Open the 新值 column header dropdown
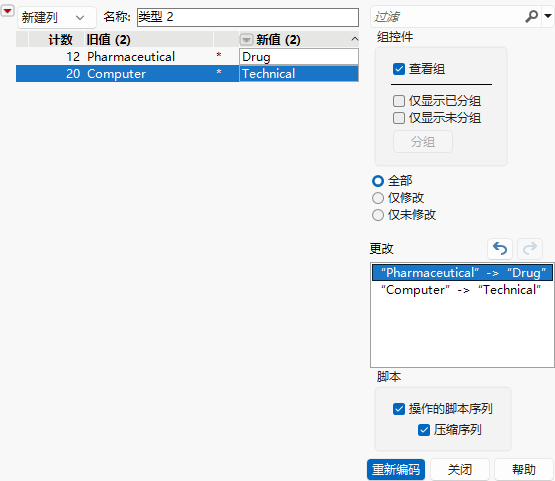555x481 pixels. pos(246,39)
